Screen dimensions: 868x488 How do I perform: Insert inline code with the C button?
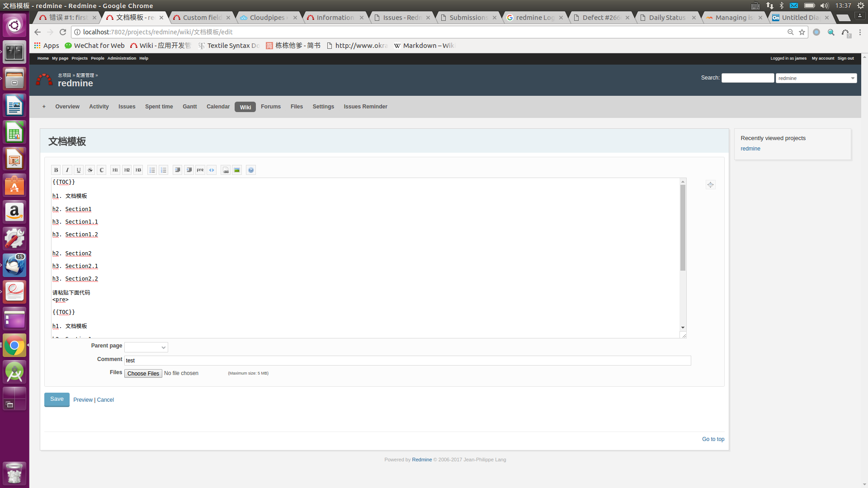pos(102,170)
